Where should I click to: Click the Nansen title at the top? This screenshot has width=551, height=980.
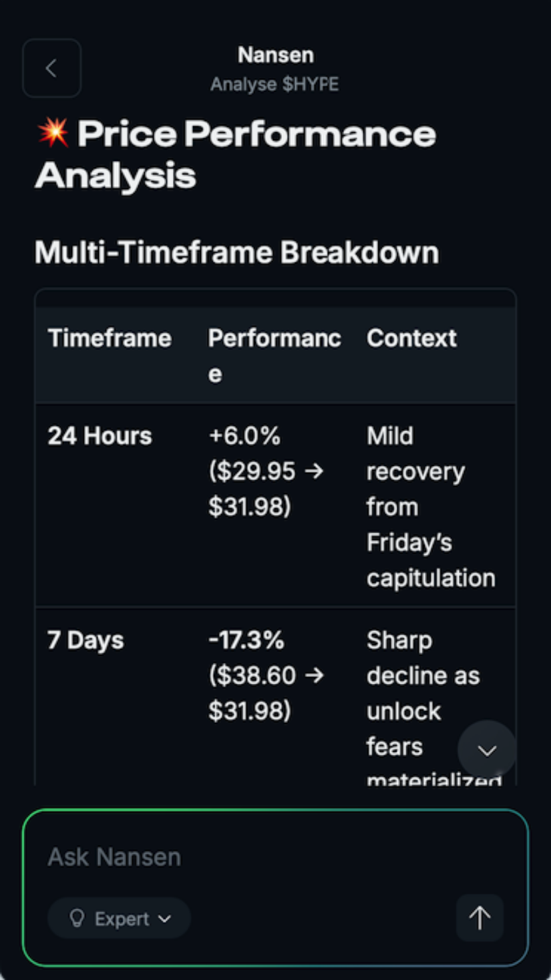coord(275,55)
